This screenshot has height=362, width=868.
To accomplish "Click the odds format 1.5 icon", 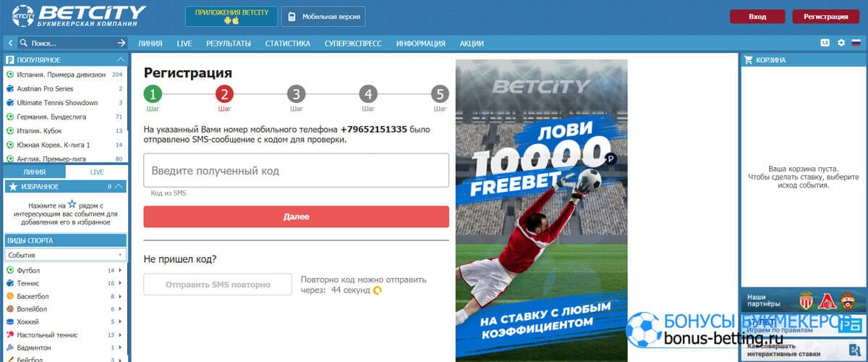I will (x=825, y=43).
